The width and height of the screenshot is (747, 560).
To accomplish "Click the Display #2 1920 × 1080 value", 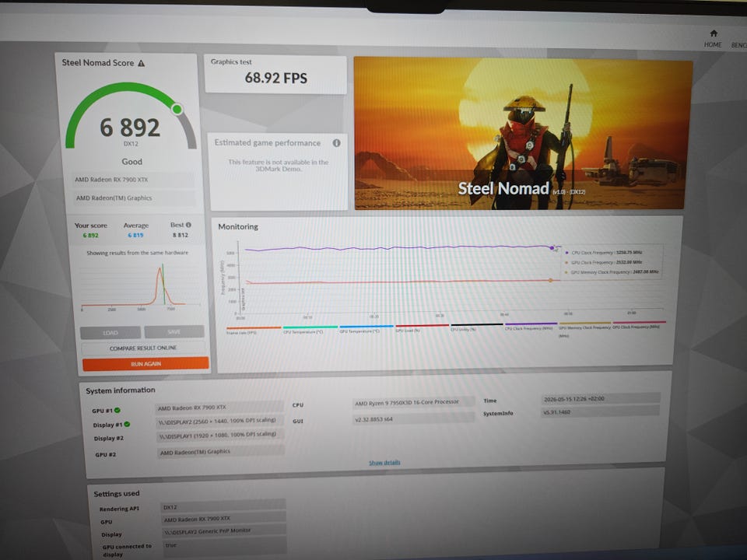I will 220,435.
